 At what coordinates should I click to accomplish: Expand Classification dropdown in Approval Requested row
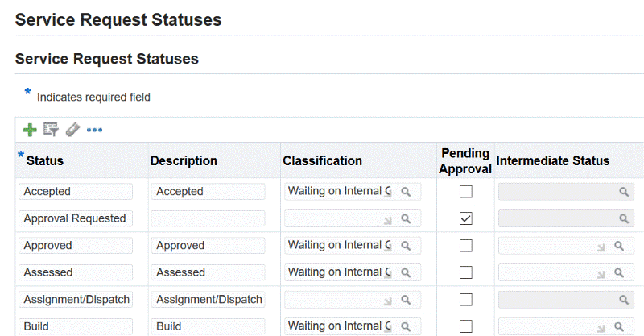click(x=387, y=219)
